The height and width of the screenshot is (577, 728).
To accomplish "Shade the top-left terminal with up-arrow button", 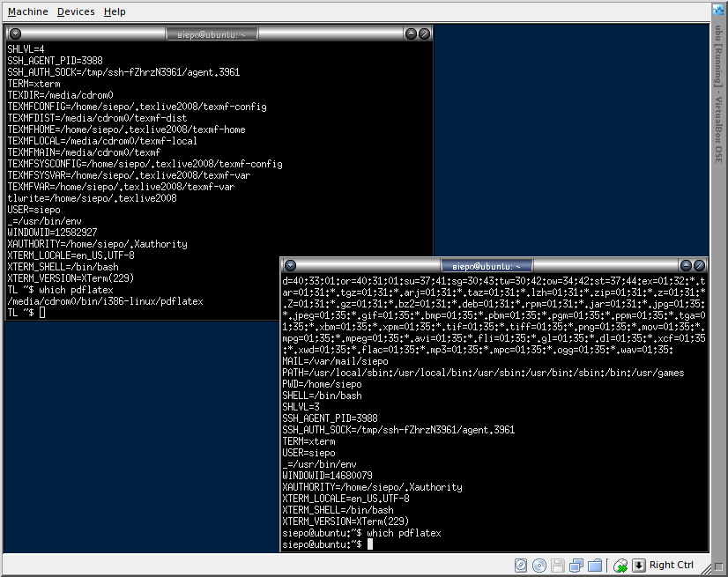I will point(411,33).
